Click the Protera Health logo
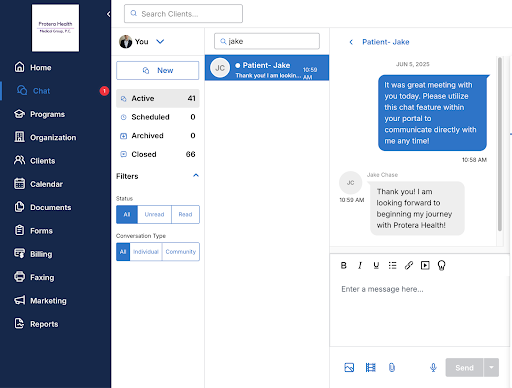This screenshot has width=512, height=388. pos(55,28)
